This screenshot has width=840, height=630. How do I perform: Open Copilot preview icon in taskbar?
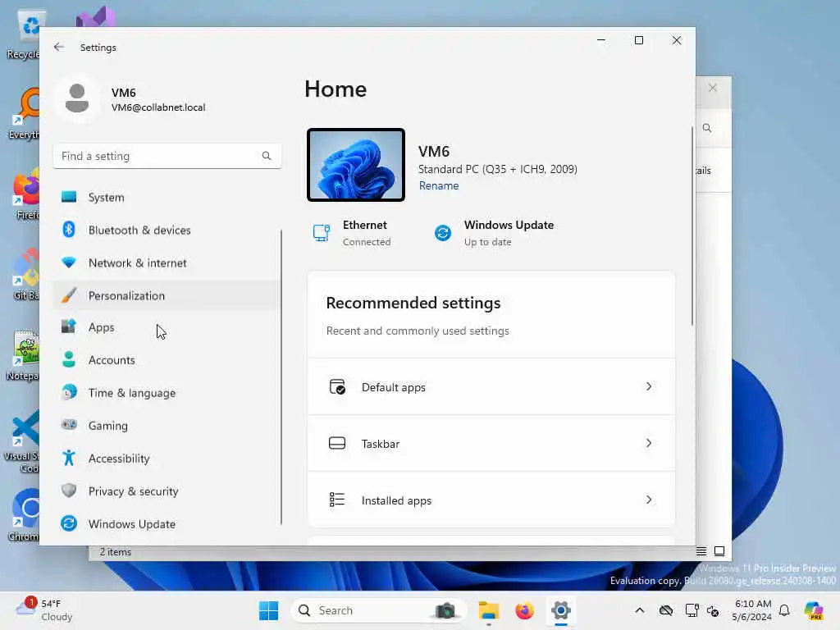(x=814, y=610)
